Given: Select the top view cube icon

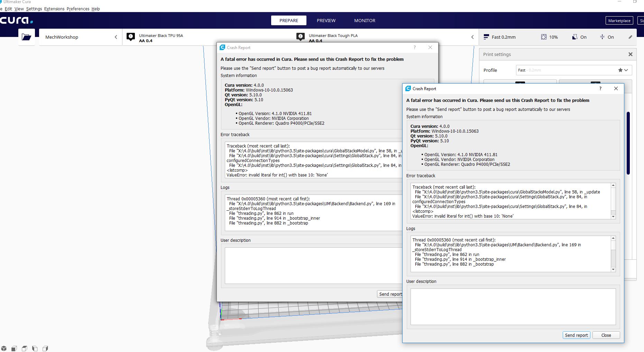Looking at the screenshot, I should click(x=24, y=348).
